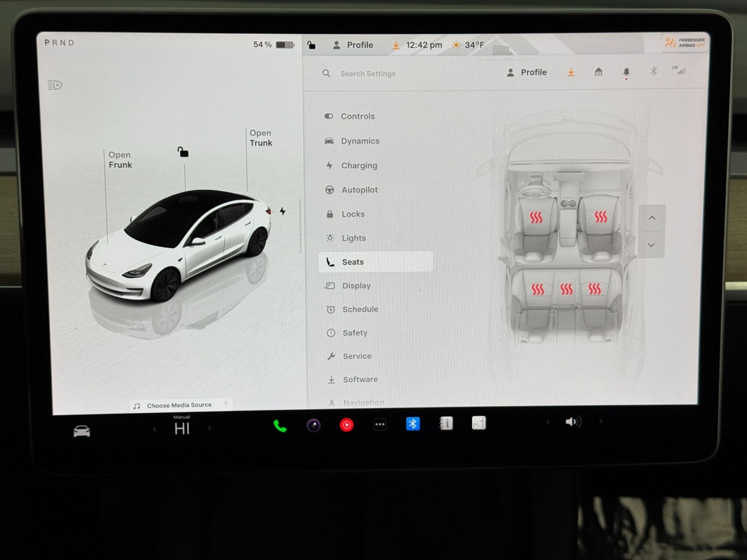The image size is (747, 560).
Task: Tap the car controls icon
Action: coord(82,431)
